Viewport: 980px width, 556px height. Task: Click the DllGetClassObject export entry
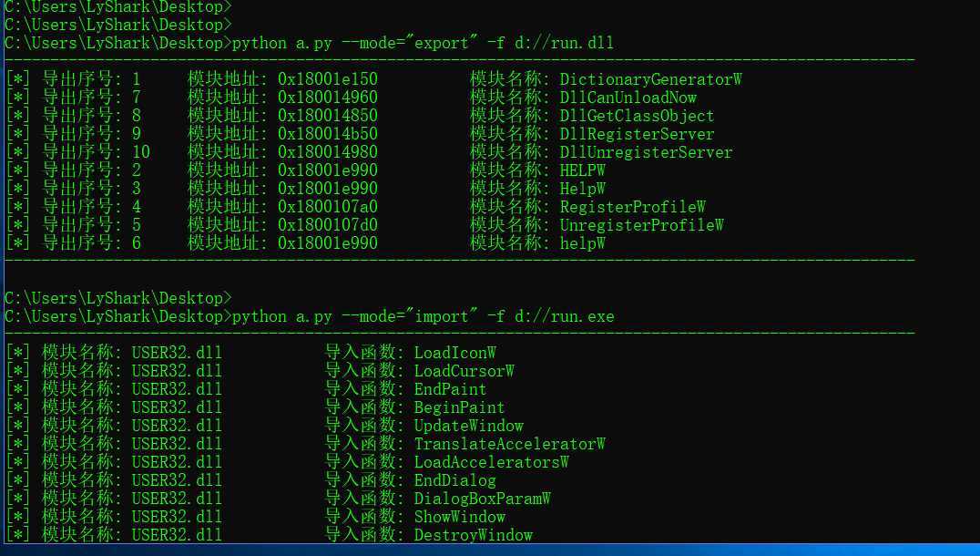tap(637, 116)
